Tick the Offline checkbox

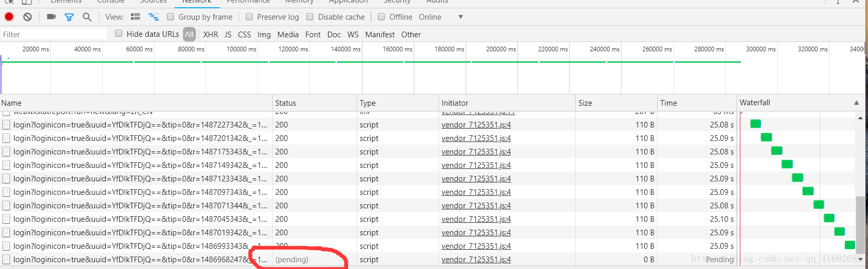coord(381,17)
